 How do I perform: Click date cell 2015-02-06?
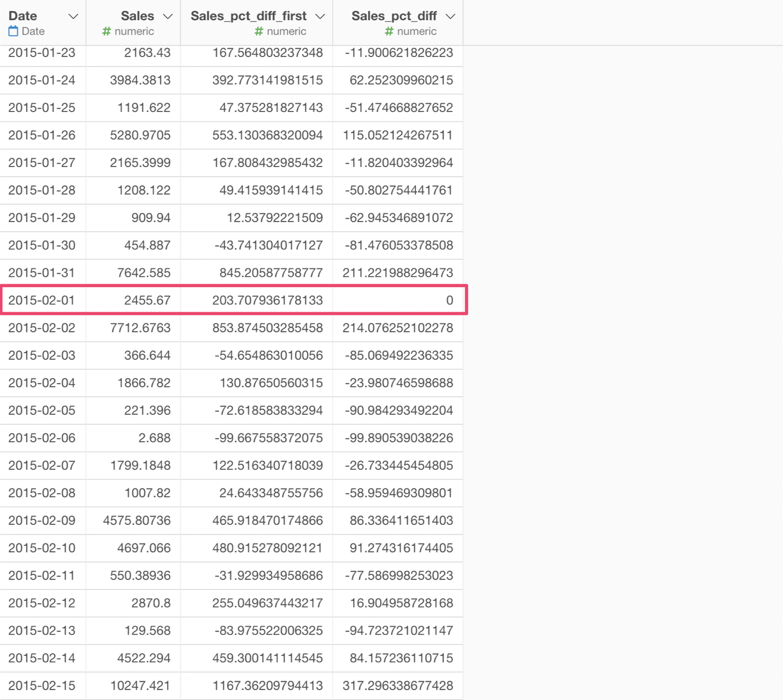pos(42,438)
